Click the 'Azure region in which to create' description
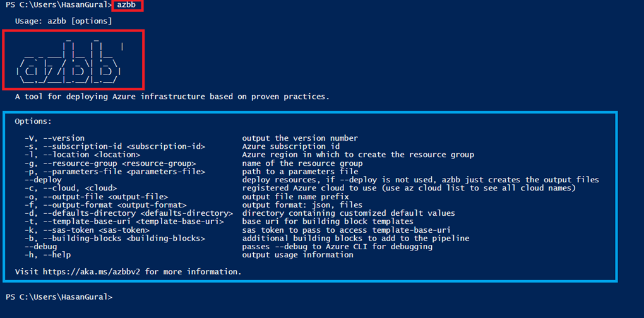Image resolution: width=644 pixels, height=318 pixels. click(x=358, y=155)
